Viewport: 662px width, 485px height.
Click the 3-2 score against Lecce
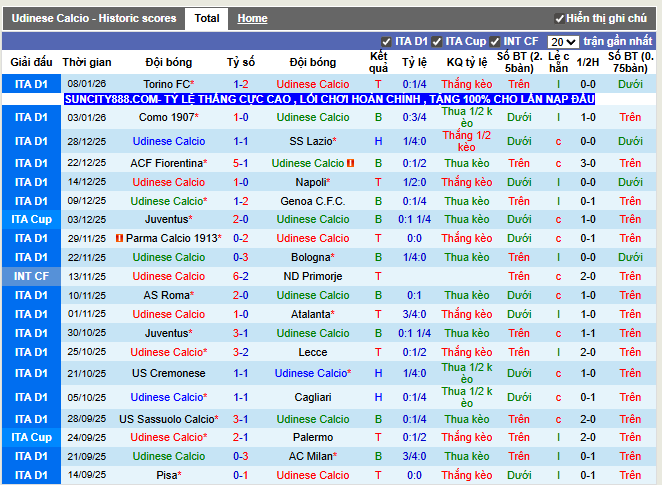(241, 352)
